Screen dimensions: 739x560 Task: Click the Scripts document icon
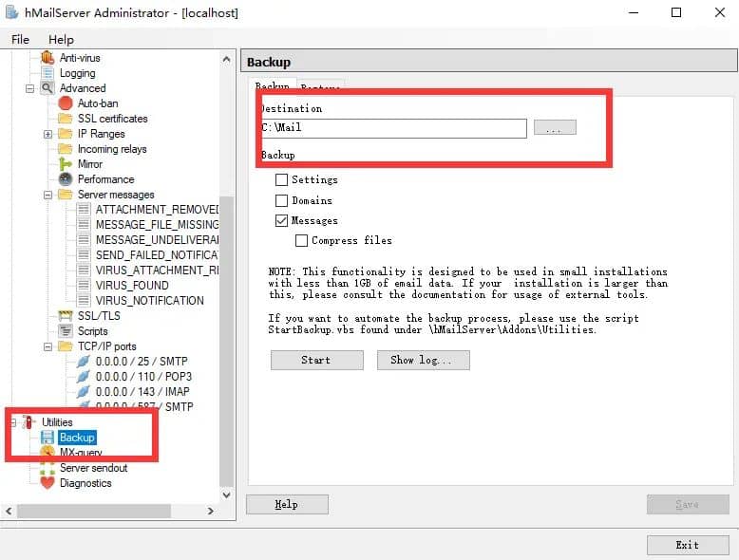coord(66,331)
